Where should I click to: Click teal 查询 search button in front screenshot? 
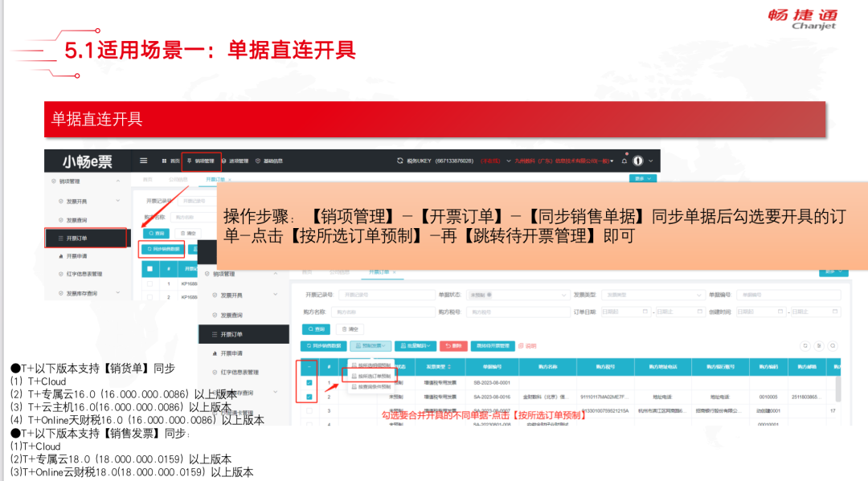[316, 329]
